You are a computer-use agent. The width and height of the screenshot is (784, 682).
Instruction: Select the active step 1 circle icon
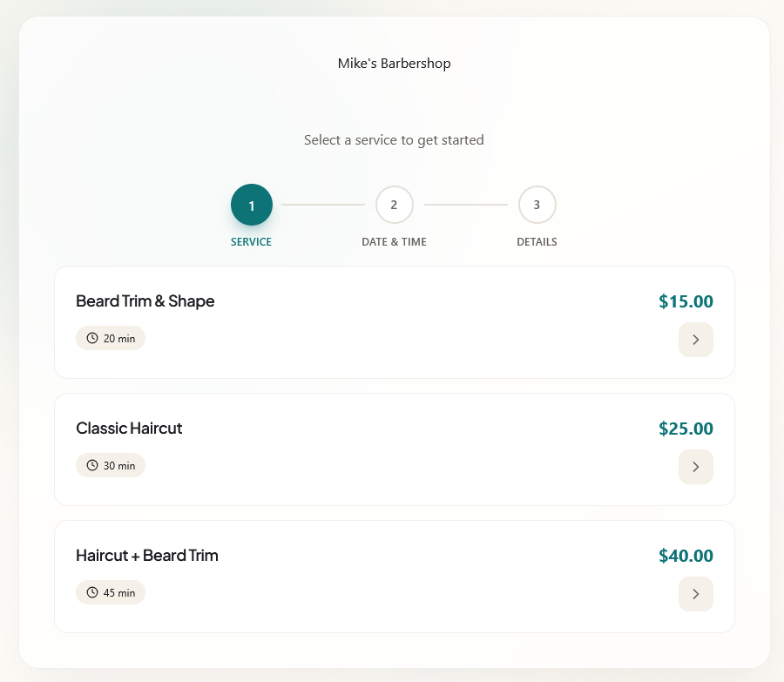click(x=251, y=205)
